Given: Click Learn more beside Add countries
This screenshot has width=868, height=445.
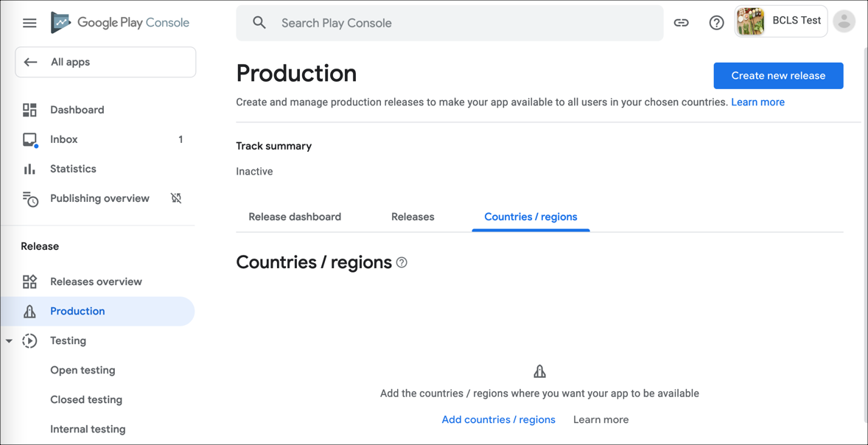Looking at the screenshot, I should pos(601,419).
